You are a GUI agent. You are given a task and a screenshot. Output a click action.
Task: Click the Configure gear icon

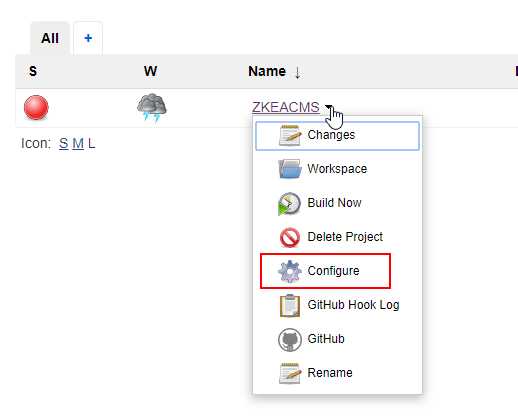pos(290,271)
